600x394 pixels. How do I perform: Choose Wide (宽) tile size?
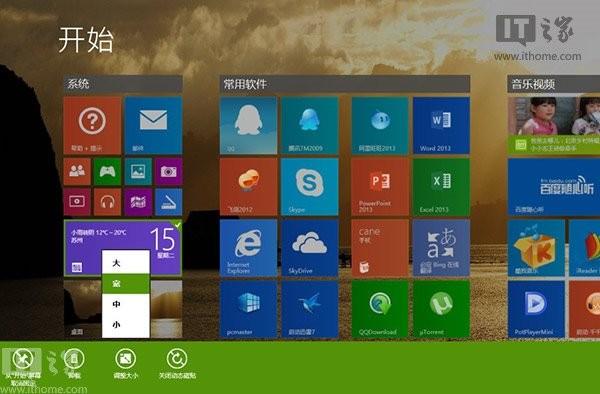coord(126,283)
